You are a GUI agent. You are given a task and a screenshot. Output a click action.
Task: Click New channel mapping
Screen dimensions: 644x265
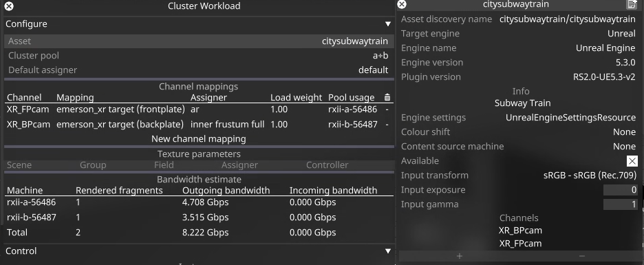(199, 139)
